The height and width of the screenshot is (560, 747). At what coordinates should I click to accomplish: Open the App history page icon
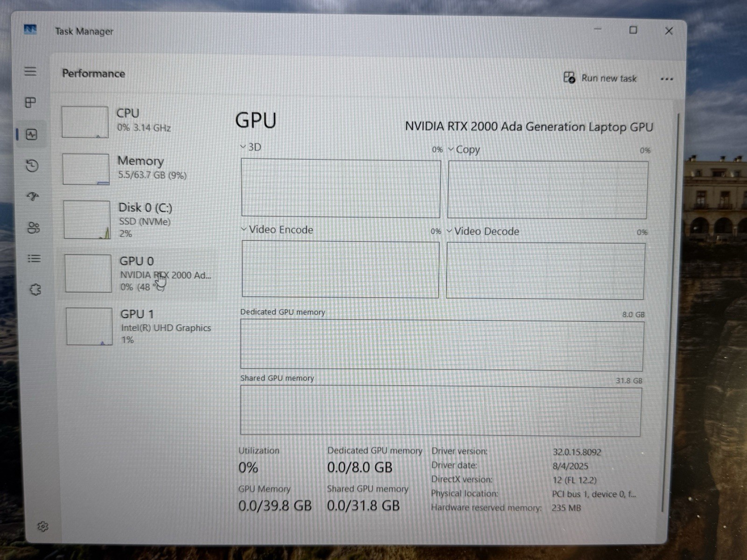(32, 166)
